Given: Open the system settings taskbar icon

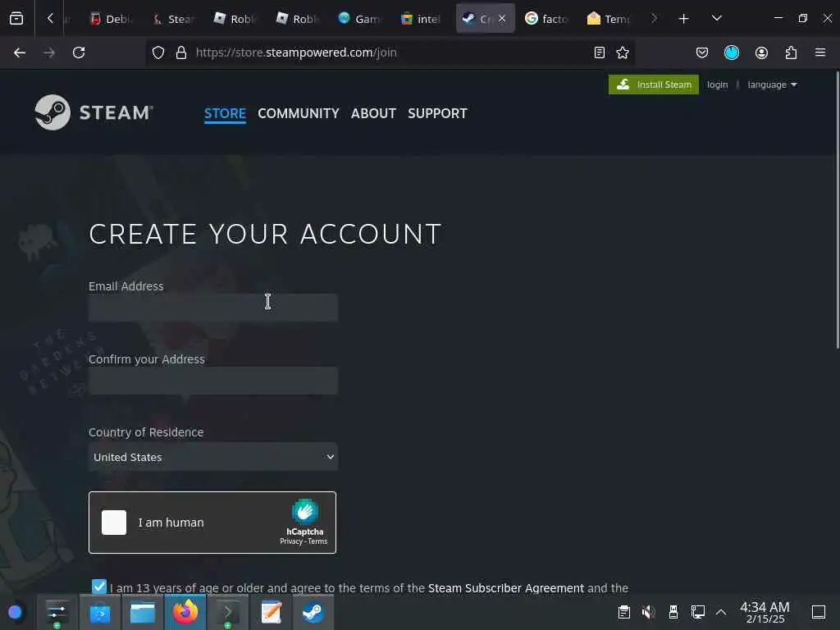Looking at the screenshot, I should [57, 612].
